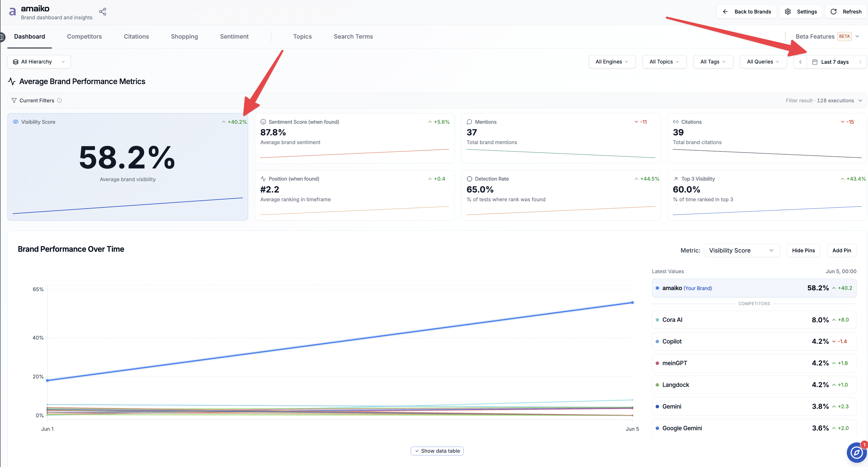Click the speech bubble icon on Mentions card
This screenshot has width=868, height=467.
coord(469,122)
